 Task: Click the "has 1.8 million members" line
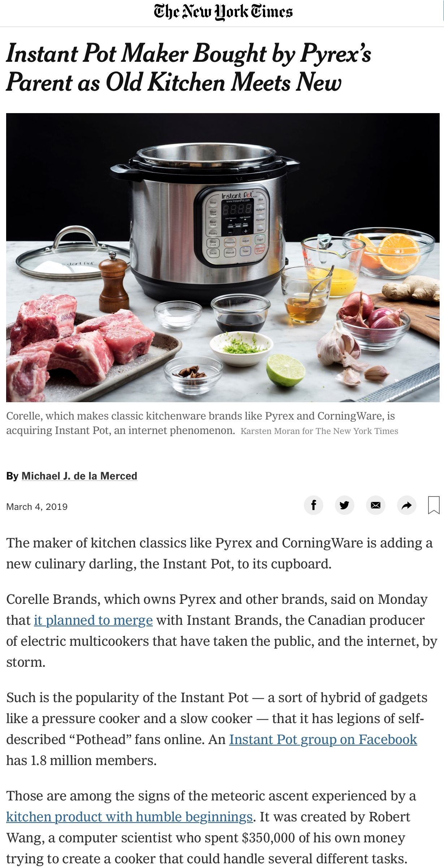(x=81, y=760)
